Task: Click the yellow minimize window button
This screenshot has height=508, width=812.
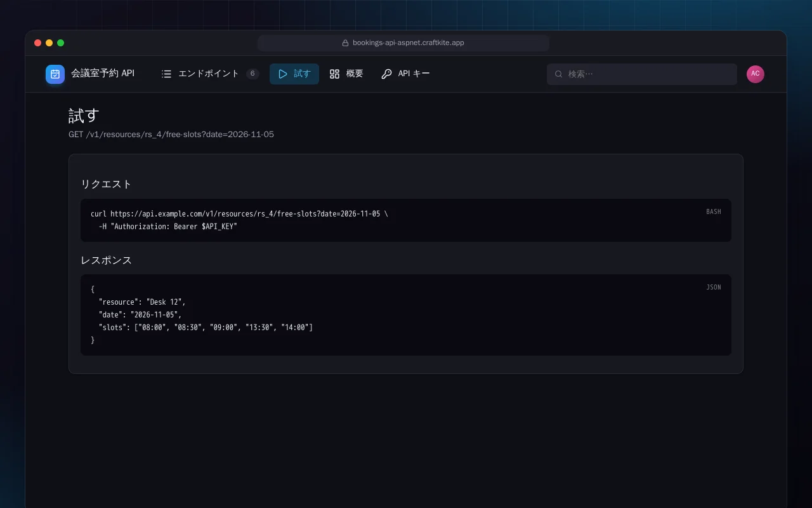Action: pyautogui.click(x=49, y=43)
